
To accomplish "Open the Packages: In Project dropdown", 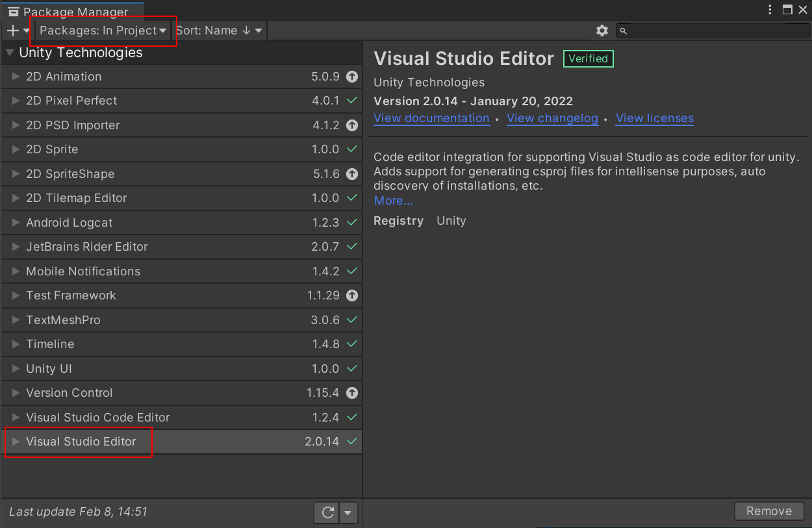I will [103, 31].
